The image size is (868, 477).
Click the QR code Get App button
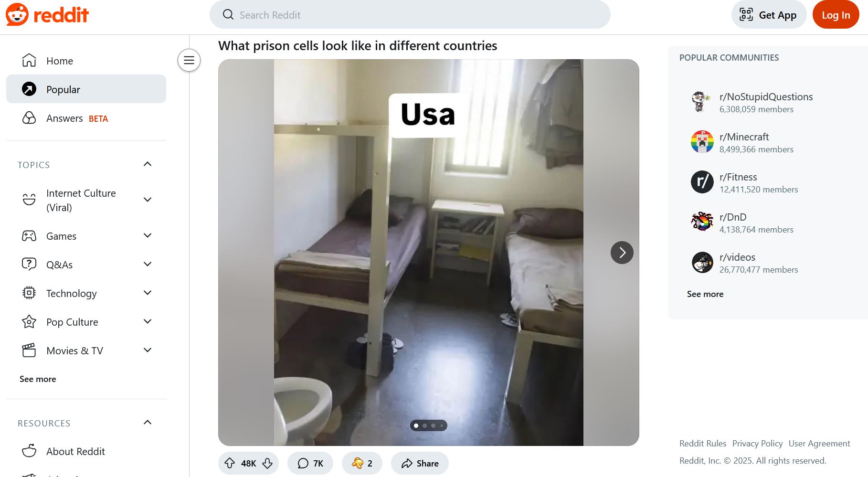coord(769,15)
